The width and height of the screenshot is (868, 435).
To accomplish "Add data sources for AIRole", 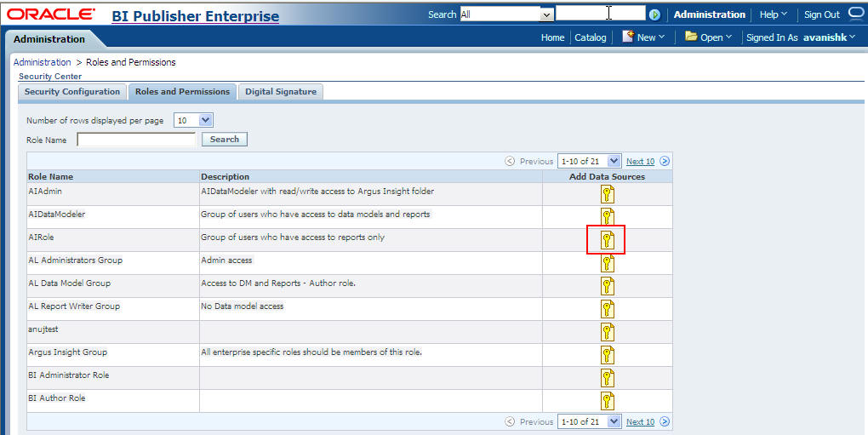I will coord(608,240).
